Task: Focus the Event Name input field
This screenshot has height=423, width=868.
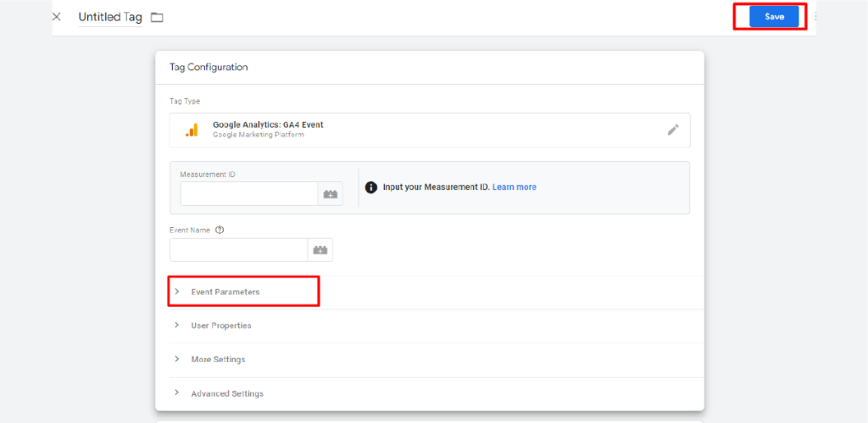Action: [238, 250]
